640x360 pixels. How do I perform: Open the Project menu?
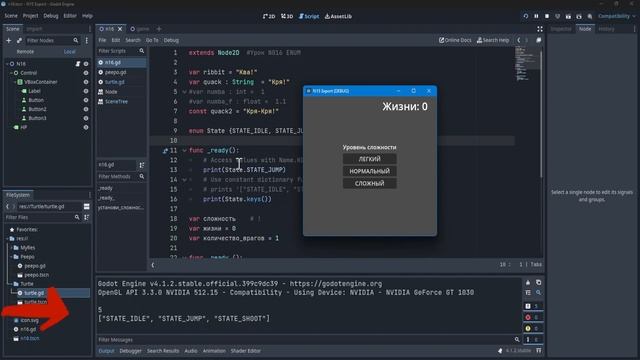click(x=30, y=16)
